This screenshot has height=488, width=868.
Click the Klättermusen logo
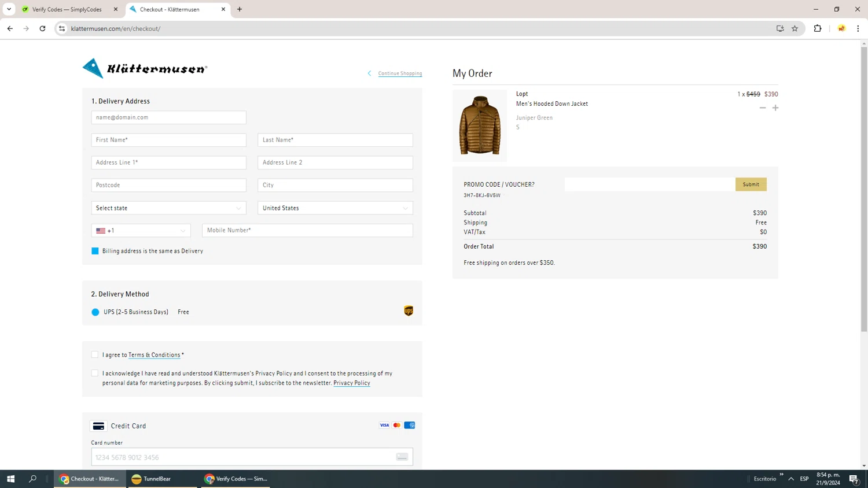(x=145, y=68)
